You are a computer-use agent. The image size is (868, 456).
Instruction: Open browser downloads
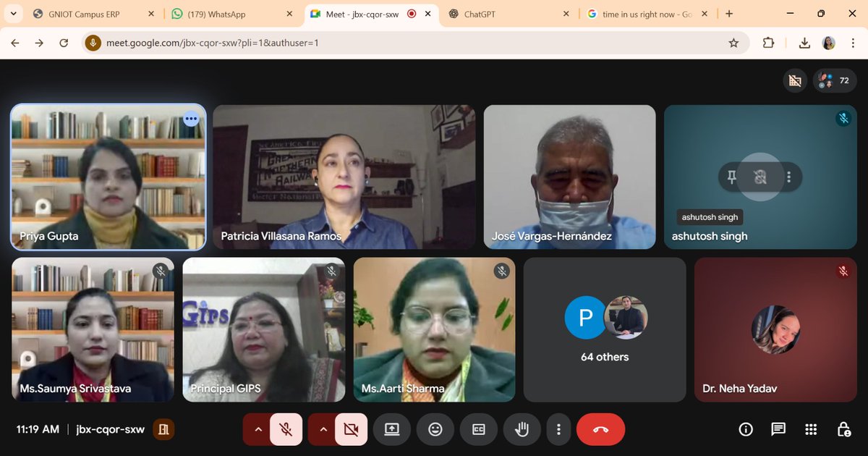click(804, 43)
